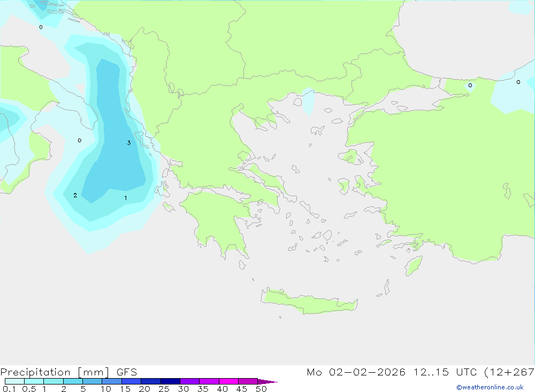Select the 1–2 mm legend color swatch
The image size is (535, 392).
pos(53,381)
